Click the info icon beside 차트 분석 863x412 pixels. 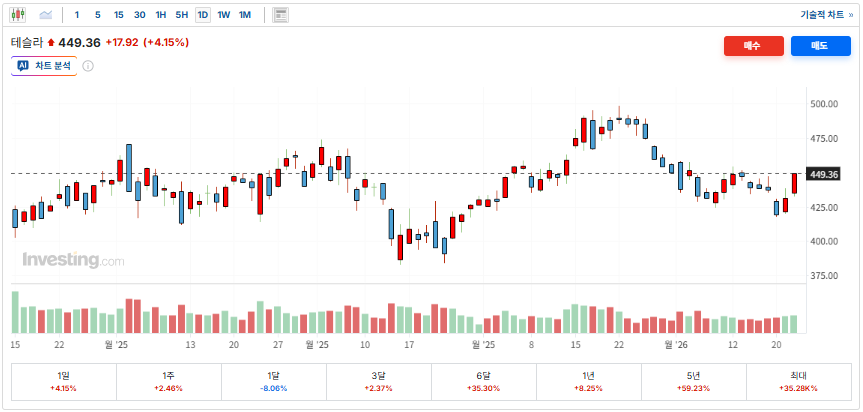point(88,66)
